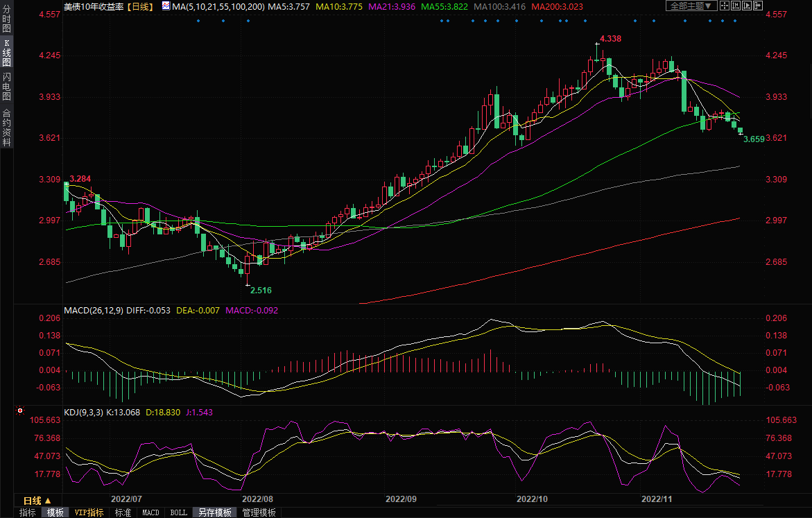Open the 闪电图 side tab
Screen dimensions: 812x518
pos(6,87)
